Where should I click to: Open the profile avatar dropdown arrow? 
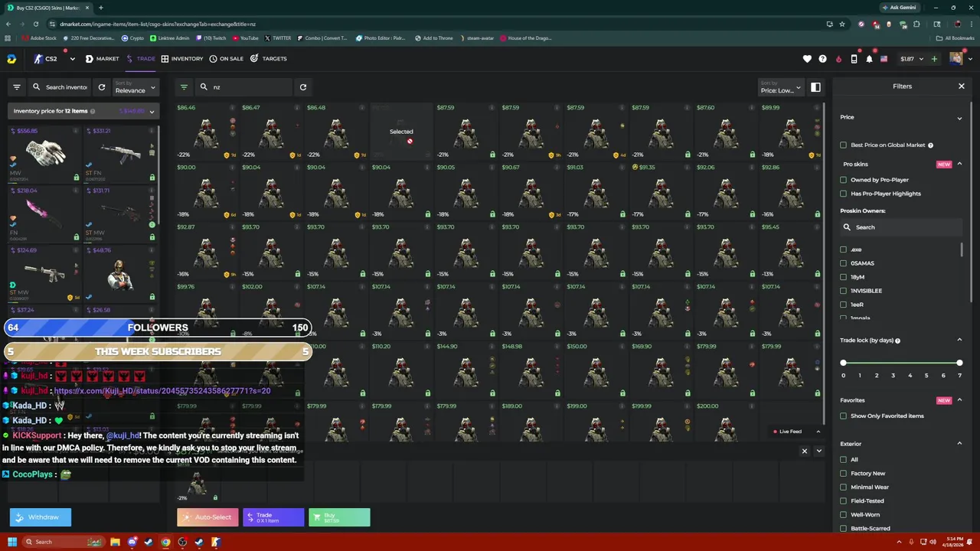tap(969, 59)
